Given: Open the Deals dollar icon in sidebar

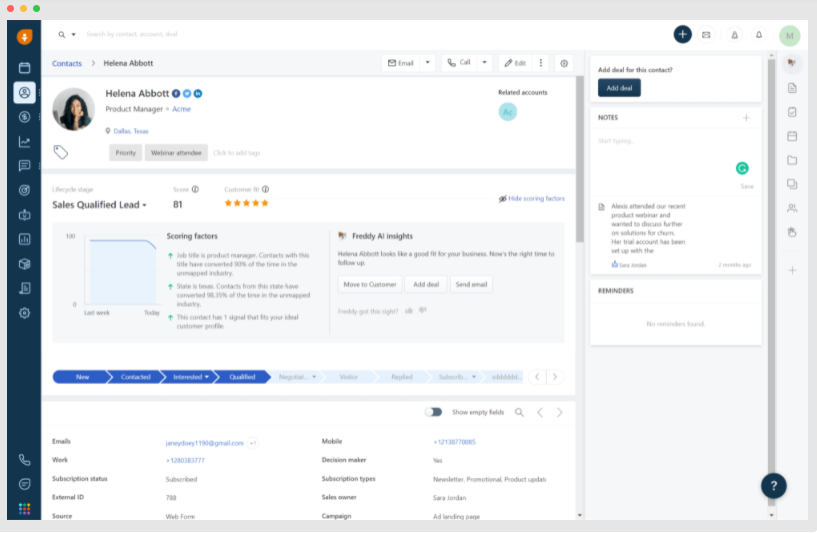Looking at the screenshot, I should pyautogui.click(x=24, y=117).
